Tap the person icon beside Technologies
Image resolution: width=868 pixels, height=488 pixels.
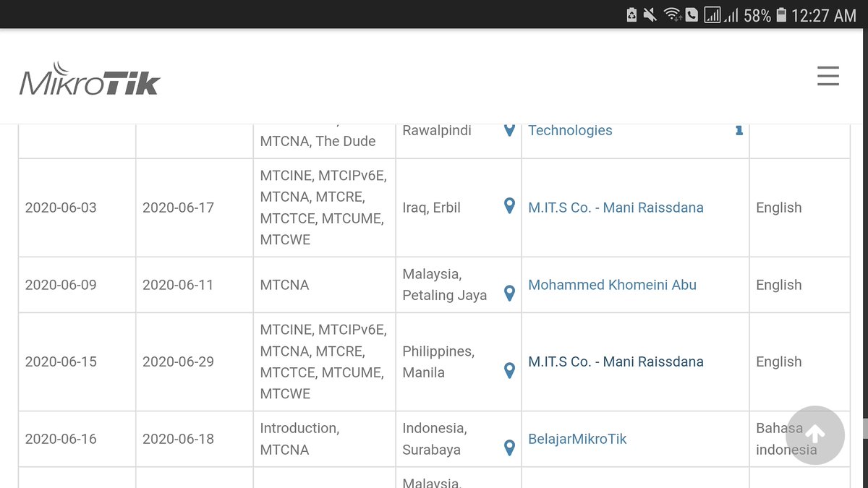pos(739,130)
